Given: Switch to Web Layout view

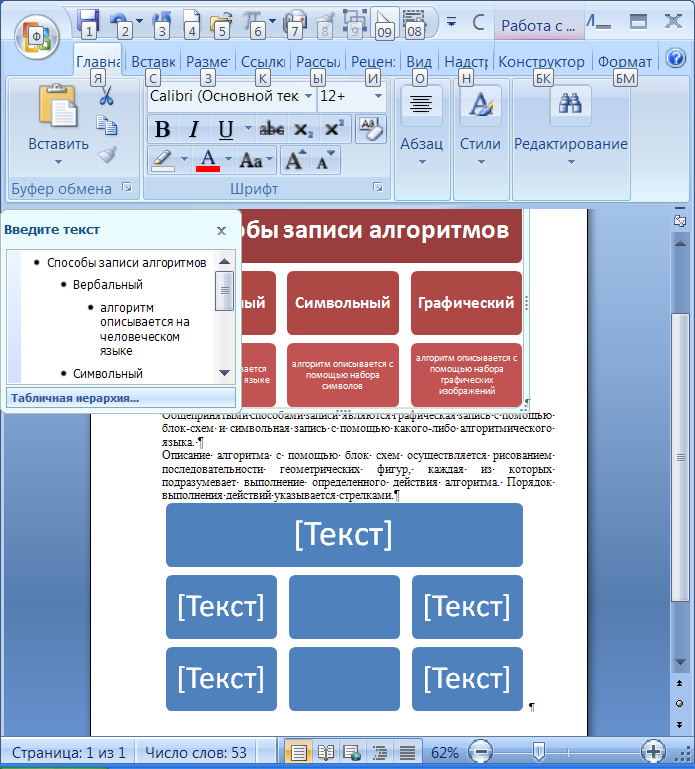Looking at the screenshot, I should pos(353,752).
